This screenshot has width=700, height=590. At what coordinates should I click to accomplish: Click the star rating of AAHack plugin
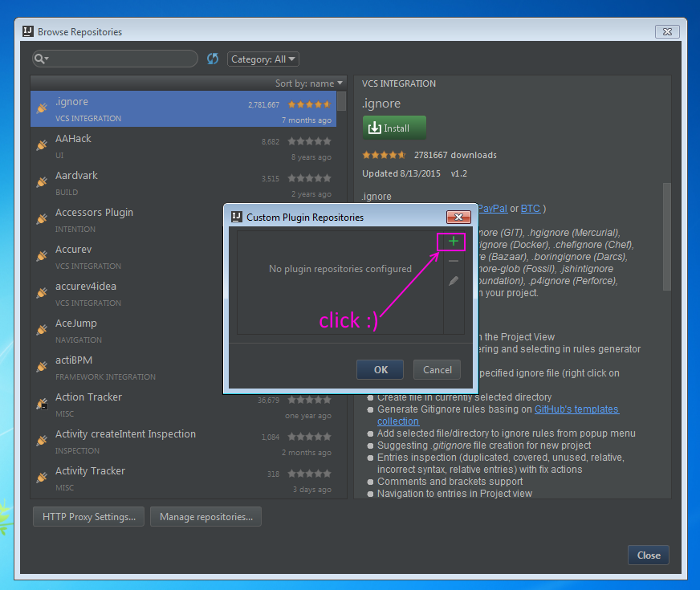click(309, 141)
